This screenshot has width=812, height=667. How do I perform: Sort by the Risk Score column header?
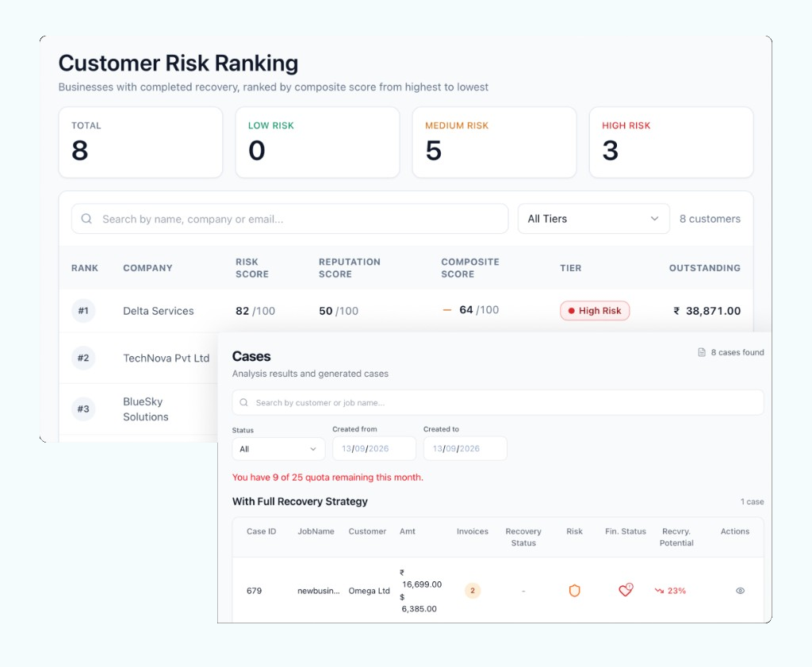coord(252,268)
